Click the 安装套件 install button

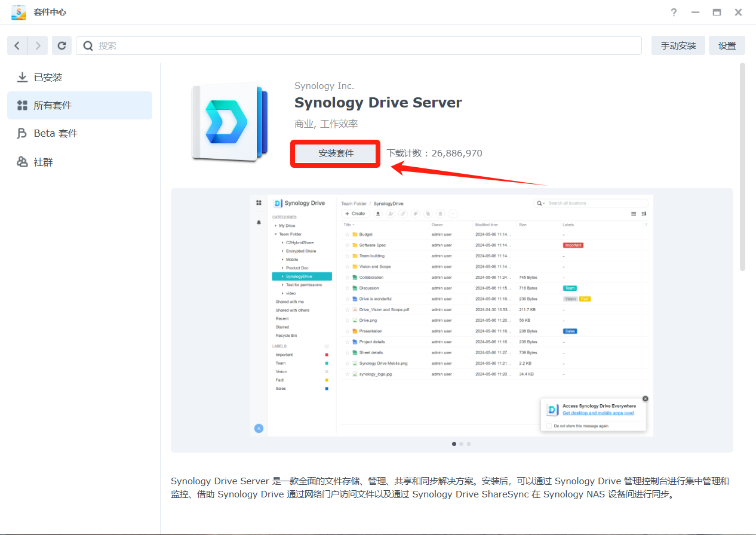point(336,153)
